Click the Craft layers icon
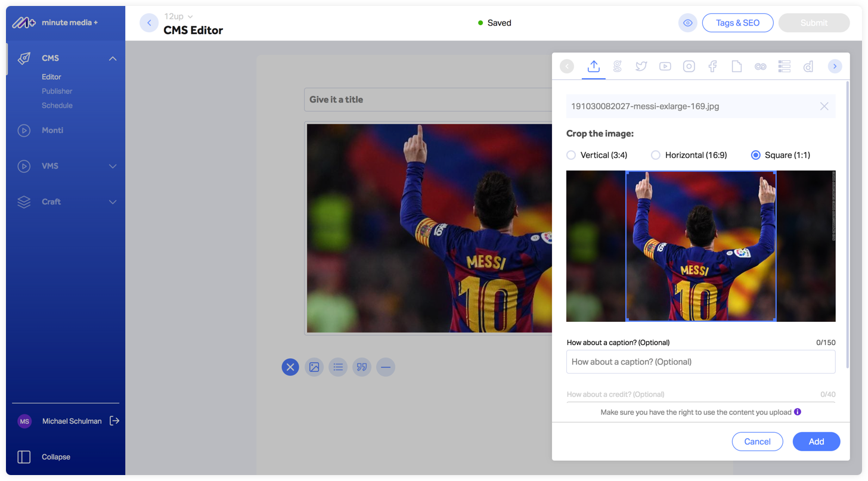868x481 pixels. click(x=24, y=202)
